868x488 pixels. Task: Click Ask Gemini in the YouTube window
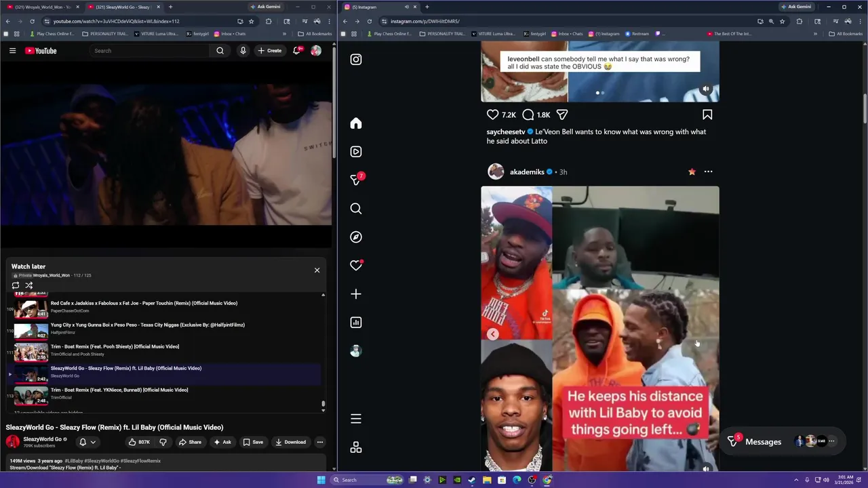pyautogui.click(x=265, y=7)
